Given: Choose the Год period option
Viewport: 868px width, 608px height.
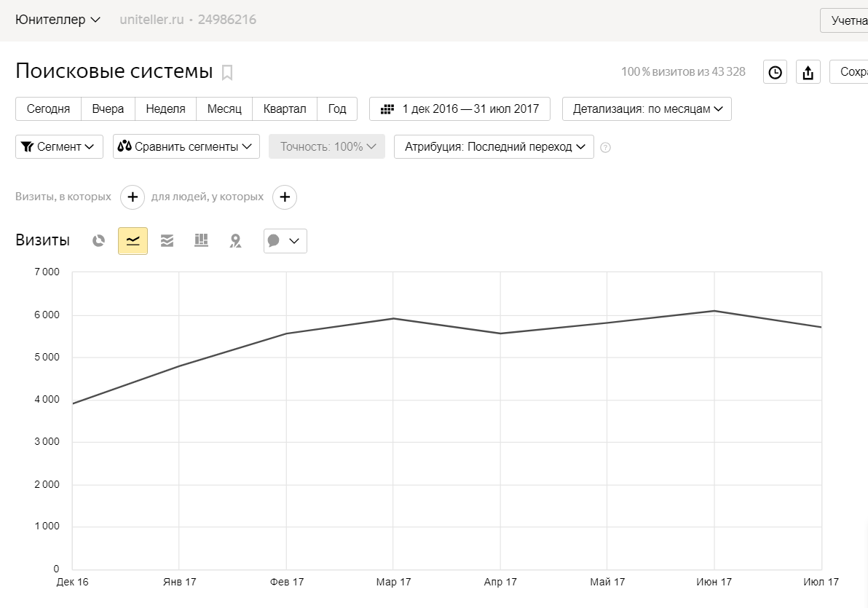Looking at the screenshot, I should point(337,109).
